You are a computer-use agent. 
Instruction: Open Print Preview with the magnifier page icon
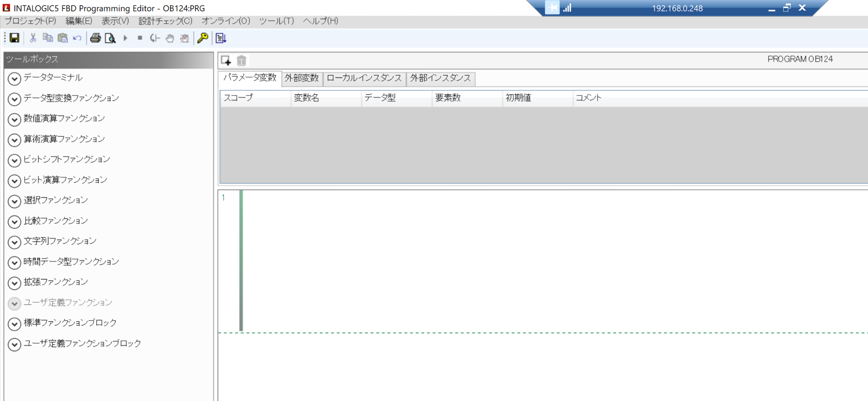[110, 38]
